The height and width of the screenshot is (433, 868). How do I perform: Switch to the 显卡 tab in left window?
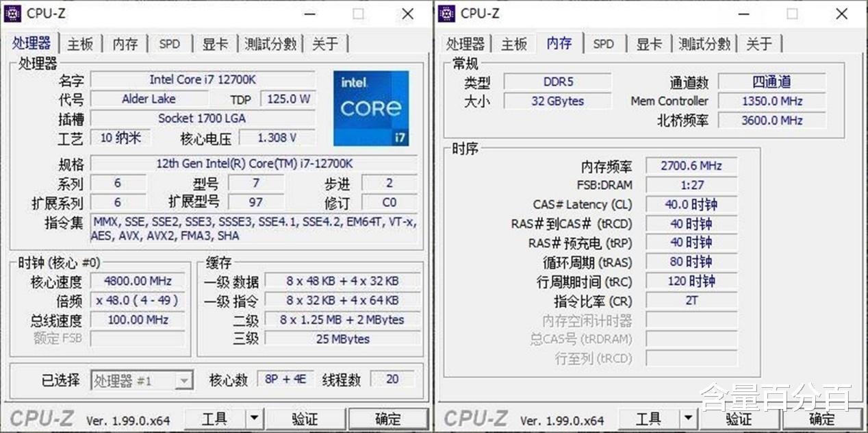(x=214, y=43)
